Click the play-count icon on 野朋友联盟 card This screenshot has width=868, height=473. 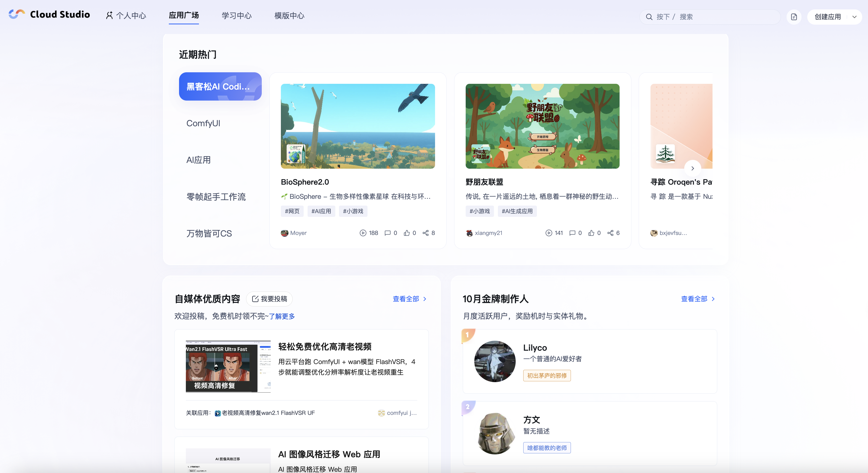point(549,233)
